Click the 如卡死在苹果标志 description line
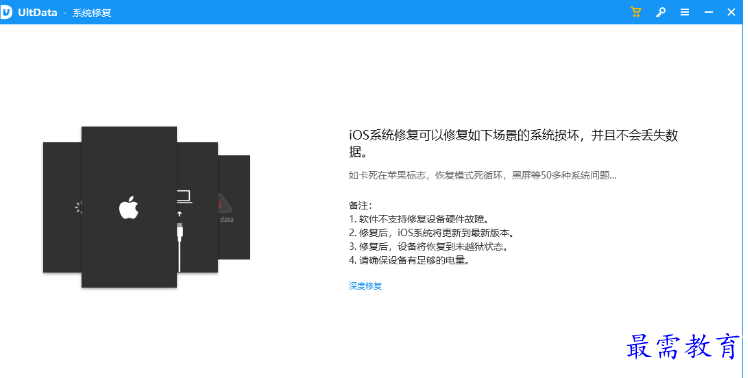This screenshot has height=378, width=748. (483, 175)
